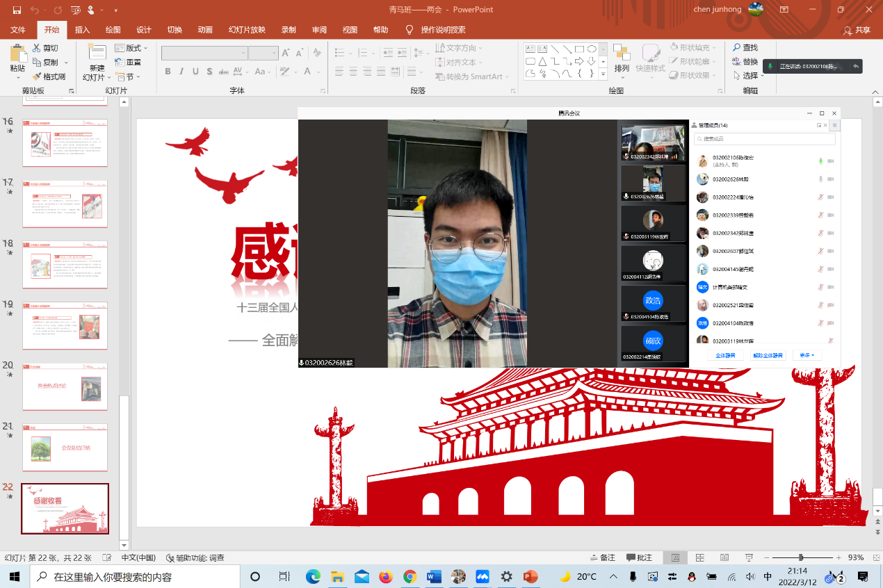
Task: Click Unmute All (解除全体静音) button
Action: click(x=768, y=355)
